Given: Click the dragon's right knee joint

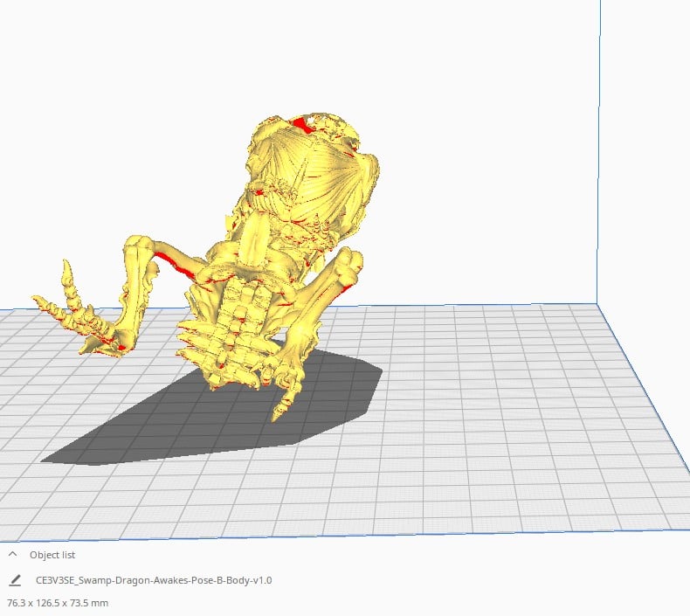Looking at the screenshot, I should pyautogui.click(x=352, y=264).
